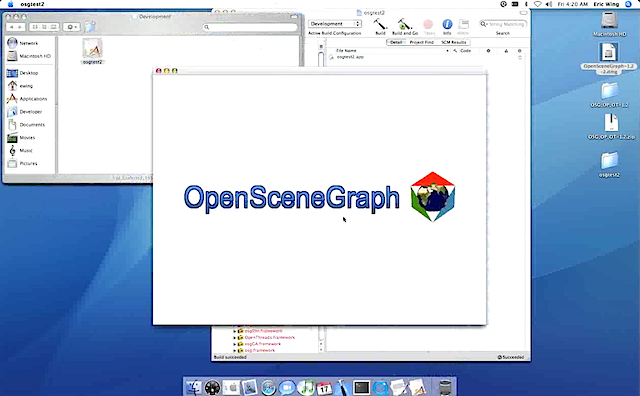Switch Finder to icon view
640x396 pixels.
tap(35, 27)
